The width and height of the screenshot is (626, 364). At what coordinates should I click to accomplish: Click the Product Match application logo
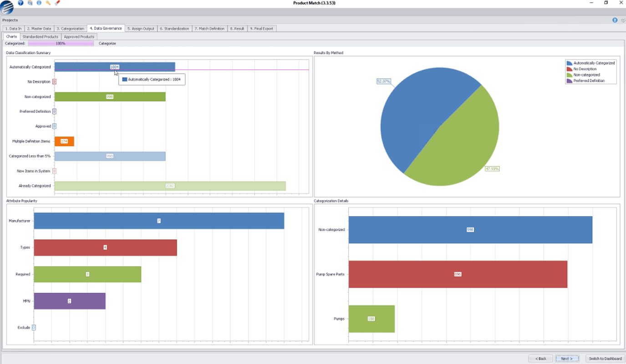coord(7,6)
